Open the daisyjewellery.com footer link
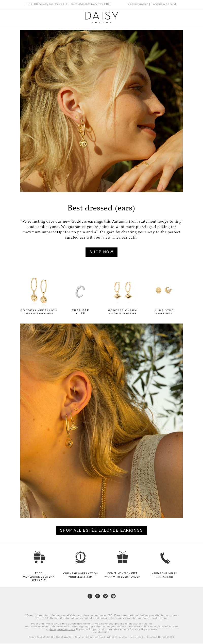The image size is (203, 644). pyautogui.click(x=62, y=629)
